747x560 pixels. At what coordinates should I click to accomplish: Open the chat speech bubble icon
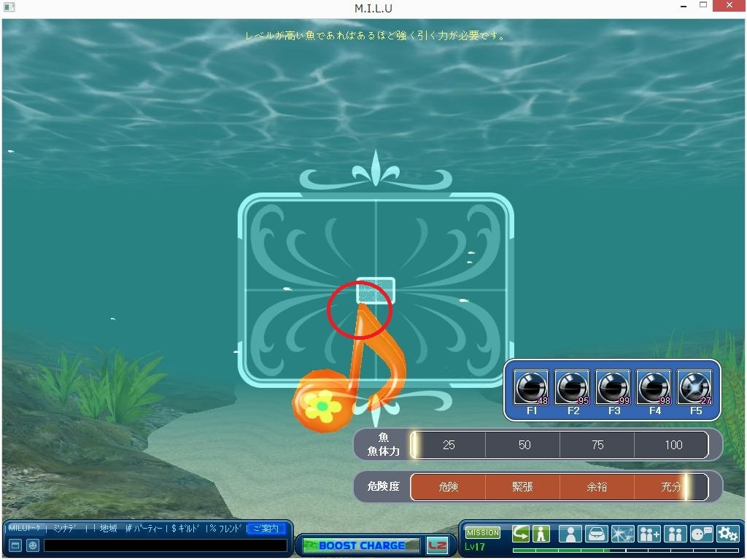coord(701,534)
